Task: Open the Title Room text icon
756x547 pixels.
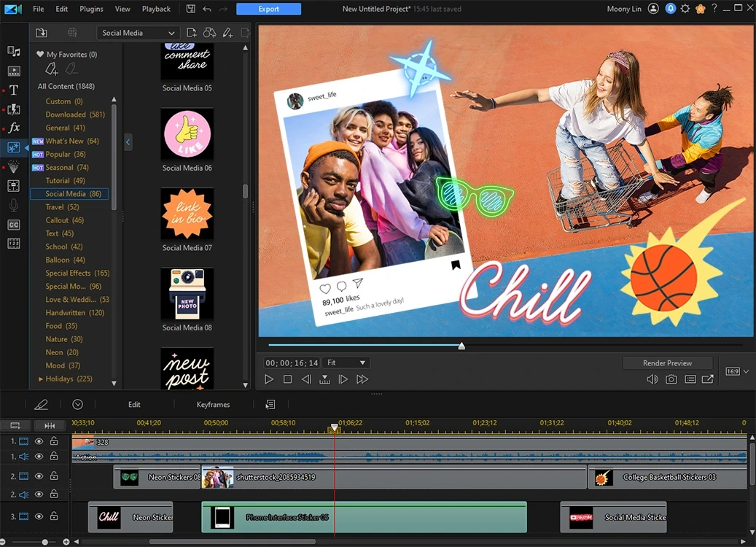Action: 13,90
